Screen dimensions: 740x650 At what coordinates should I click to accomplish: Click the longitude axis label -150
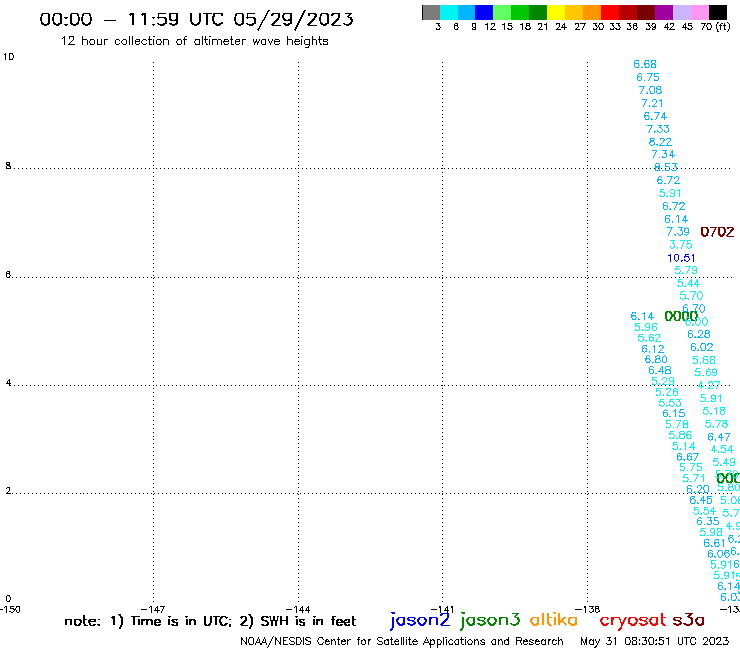10,609
